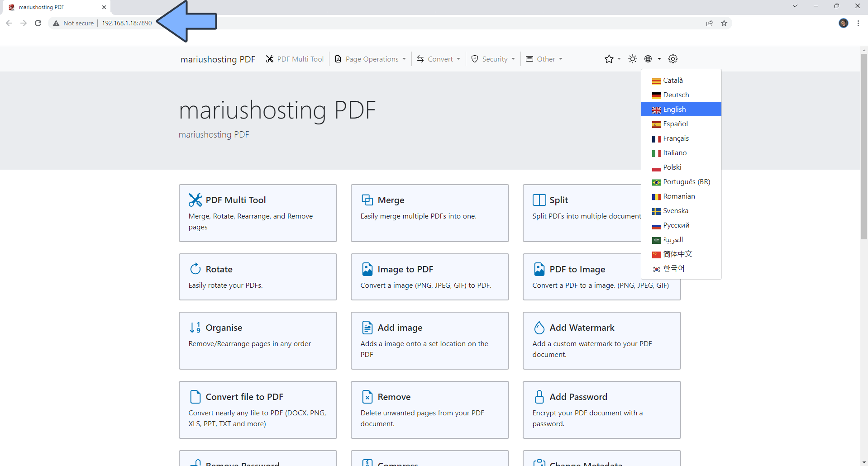The width and height of the screenshot is (868, 466).
Task: Select Deutsch from the language list
Action: 676,95
